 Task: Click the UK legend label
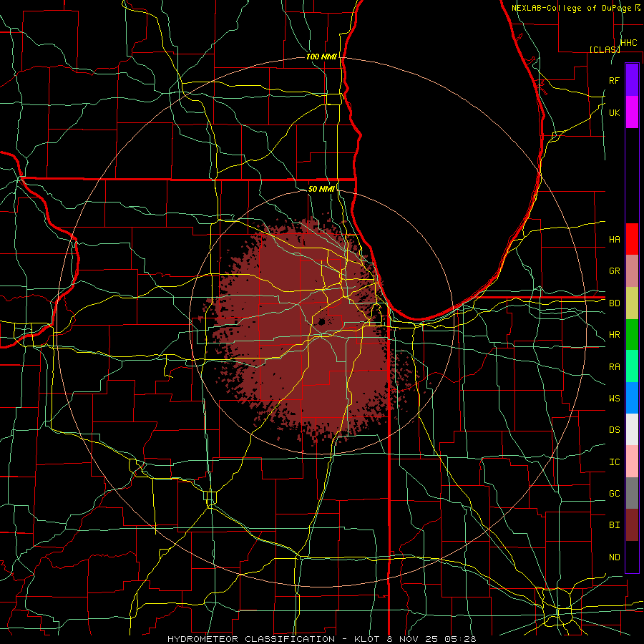pyautogui.click(x=615, y=112)
